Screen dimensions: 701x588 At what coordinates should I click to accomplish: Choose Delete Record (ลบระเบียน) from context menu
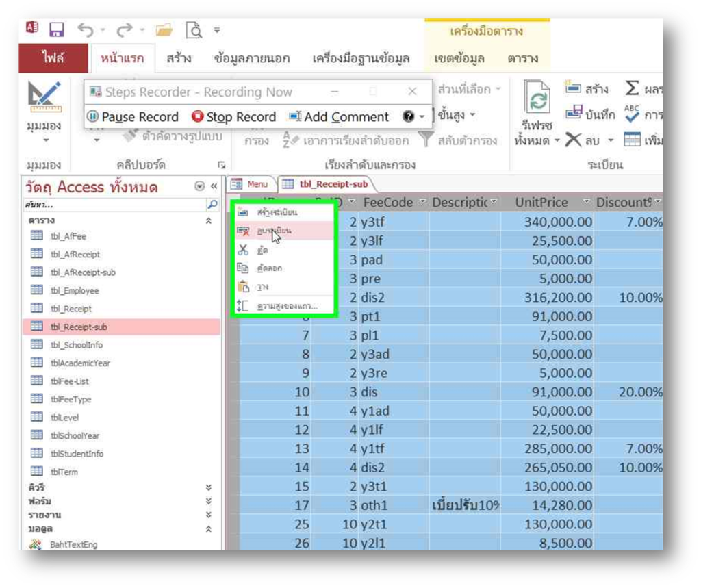pos(274,231)
